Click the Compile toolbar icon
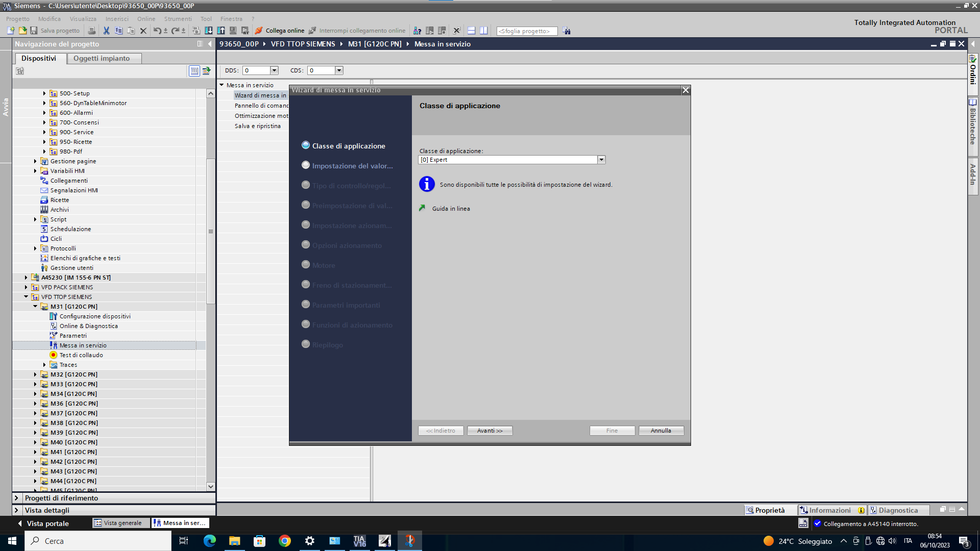Viewport: 980px width, 551px height. 196,31
